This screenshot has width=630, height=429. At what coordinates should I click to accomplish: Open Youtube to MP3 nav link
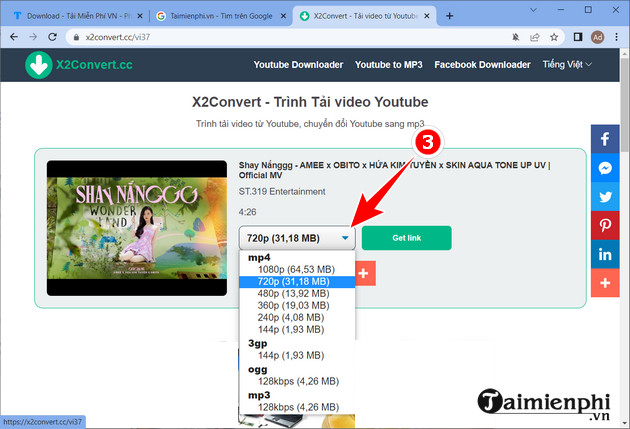click(x=389, y=65)
